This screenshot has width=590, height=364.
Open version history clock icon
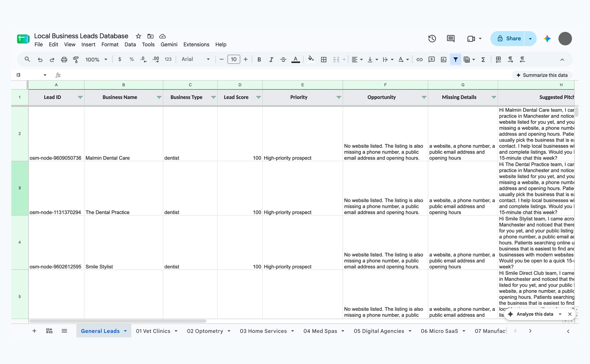(x=432, y=38)
